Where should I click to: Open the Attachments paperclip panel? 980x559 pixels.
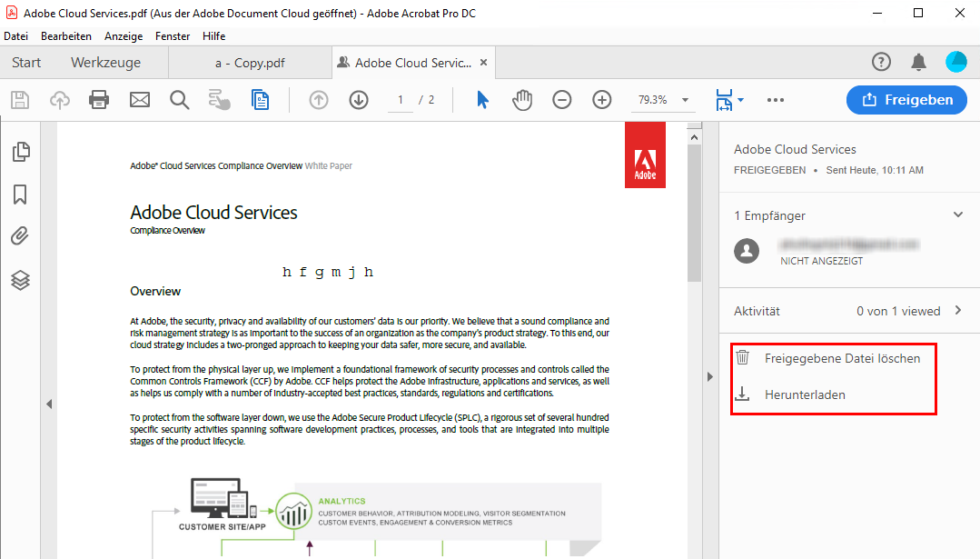(x=20, y=236)
